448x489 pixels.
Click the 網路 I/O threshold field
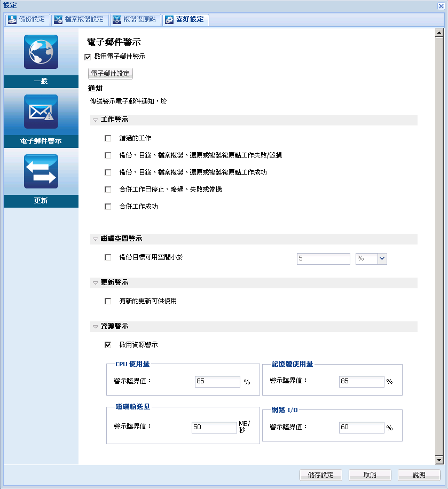pyautogui.click(x=361, y=427)
